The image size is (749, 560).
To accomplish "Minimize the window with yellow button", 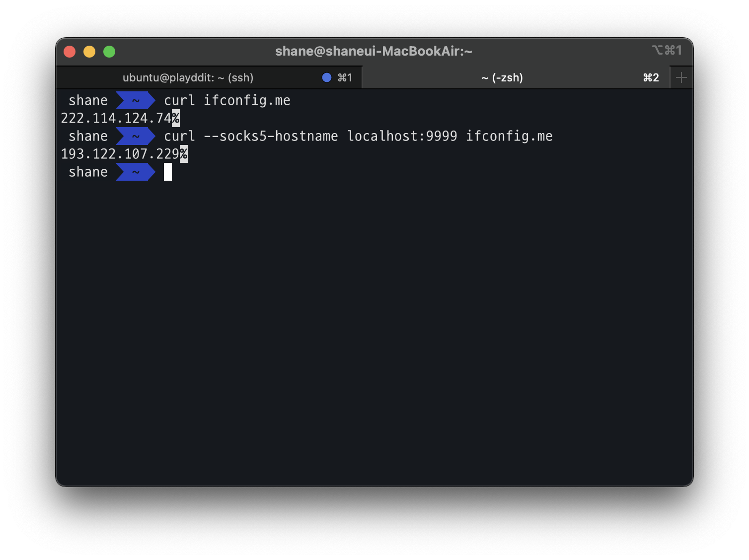I will (x=89, y=52).
